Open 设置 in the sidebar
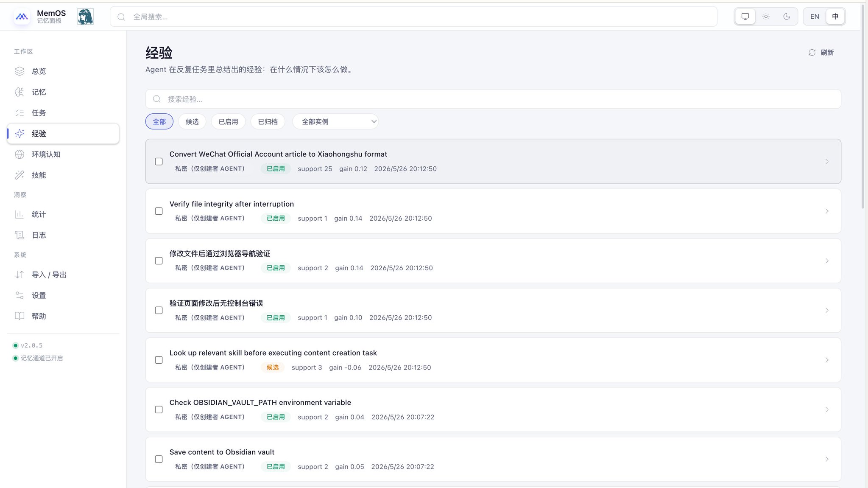The width and height of the screenshot is (868, 488). click(x=63, y=295)
